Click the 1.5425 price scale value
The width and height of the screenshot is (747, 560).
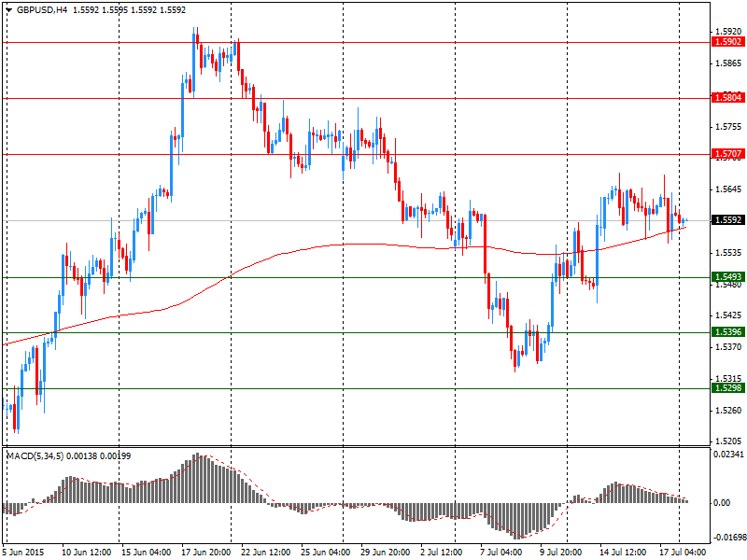pos(728,315)
